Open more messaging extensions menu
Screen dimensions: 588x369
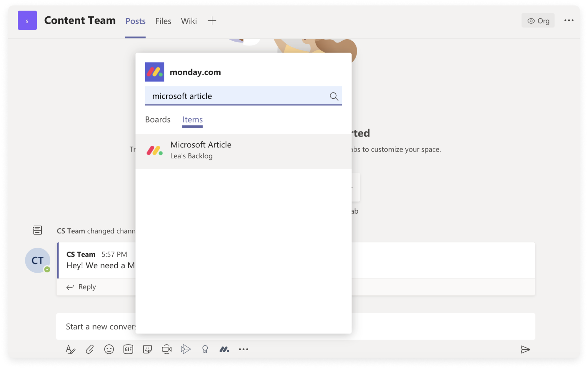pos(243,349)
